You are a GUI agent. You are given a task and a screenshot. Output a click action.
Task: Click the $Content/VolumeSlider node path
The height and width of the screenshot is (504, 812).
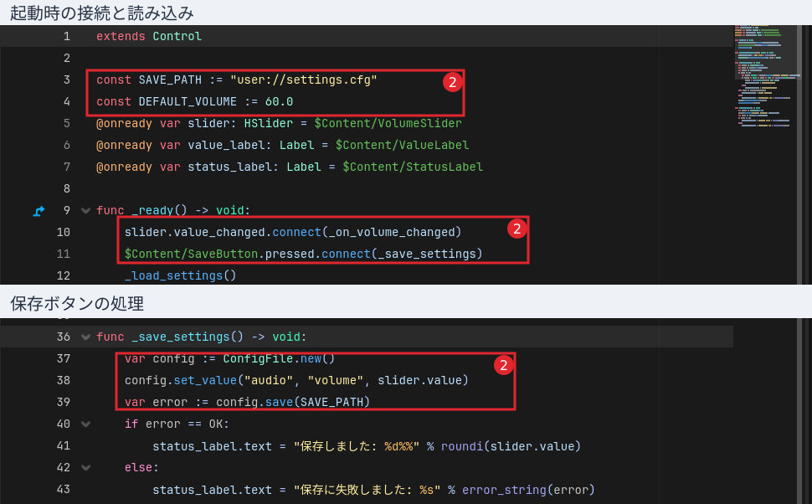click(x=388, y=123)
